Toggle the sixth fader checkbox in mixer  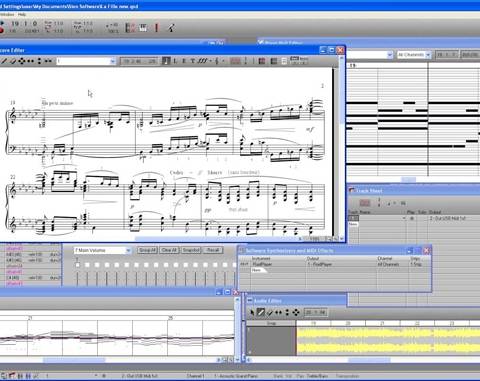[x=127, y=265]
